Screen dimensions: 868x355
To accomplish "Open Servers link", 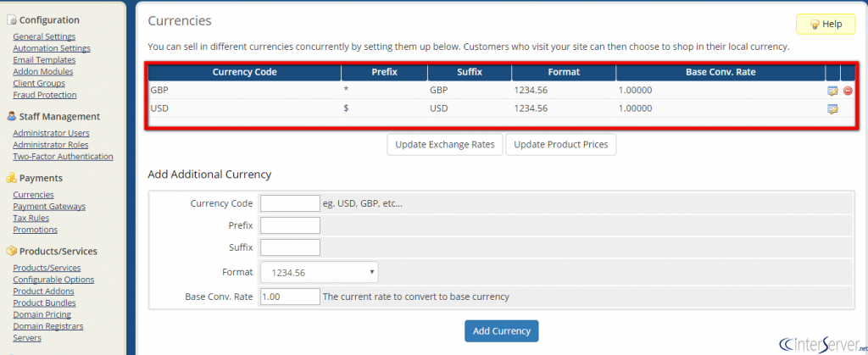I will click(27, 337).
